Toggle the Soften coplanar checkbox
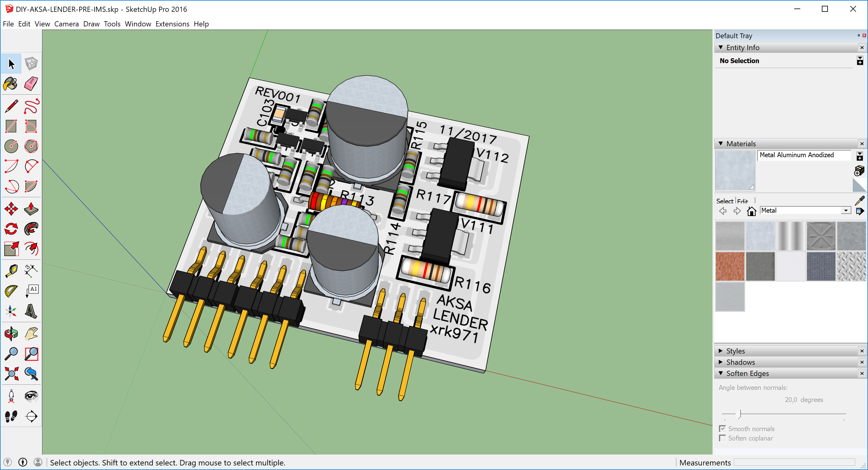The width and height of the screenshot is (868, 470). 722,438
